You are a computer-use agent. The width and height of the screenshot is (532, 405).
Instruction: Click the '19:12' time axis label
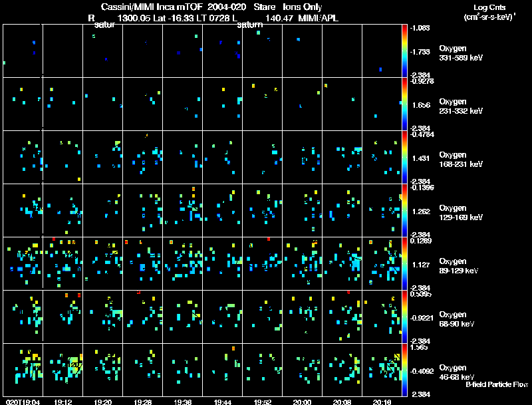[x=63, y=402]
